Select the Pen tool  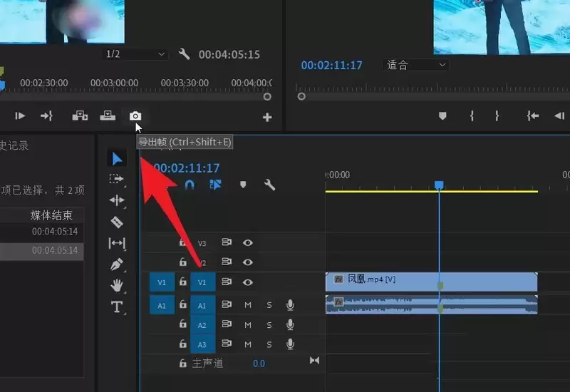(117, 264)
